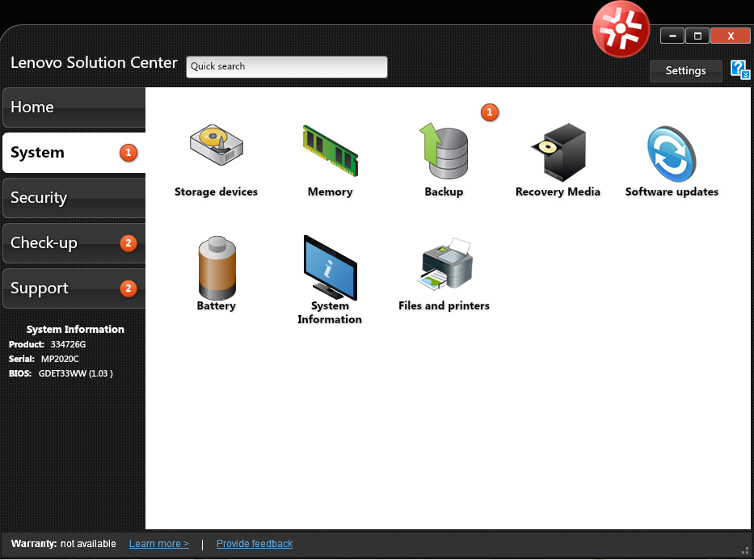Click the Software updates label

[x=672, y=192]
